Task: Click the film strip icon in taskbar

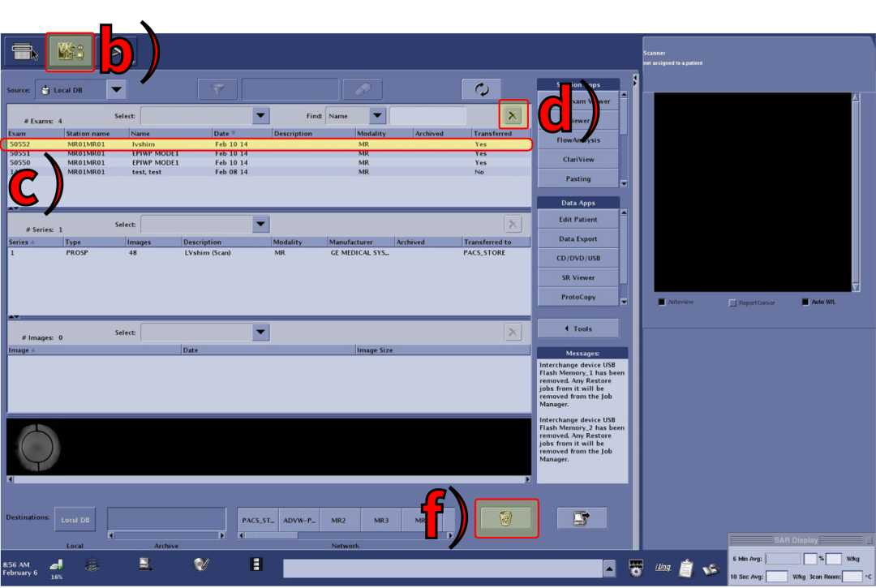Action: pyautogui.click(x=256, y=564)
